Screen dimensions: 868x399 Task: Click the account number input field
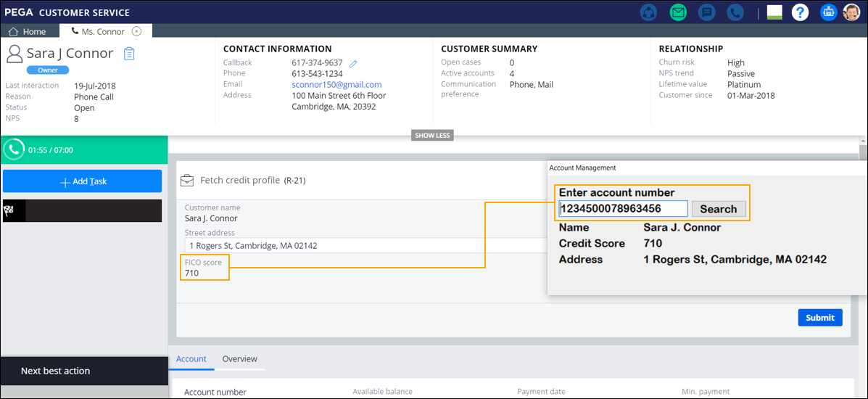(622, 209)
